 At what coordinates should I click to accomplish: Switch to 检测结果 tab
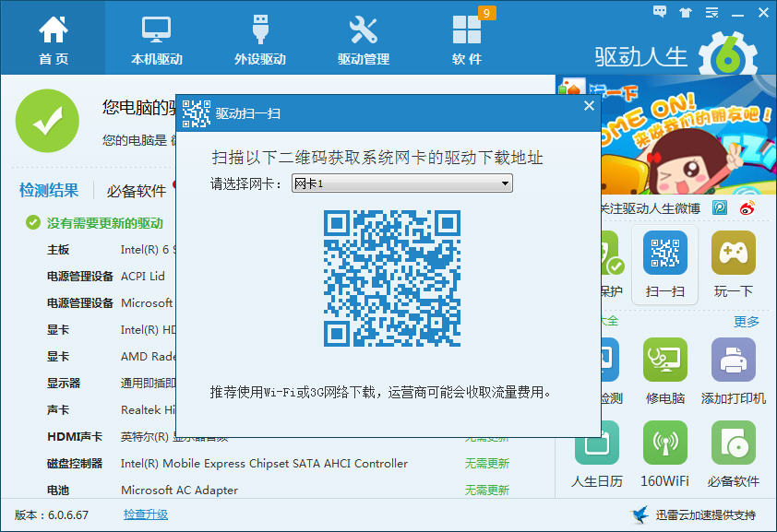point(49,190)
